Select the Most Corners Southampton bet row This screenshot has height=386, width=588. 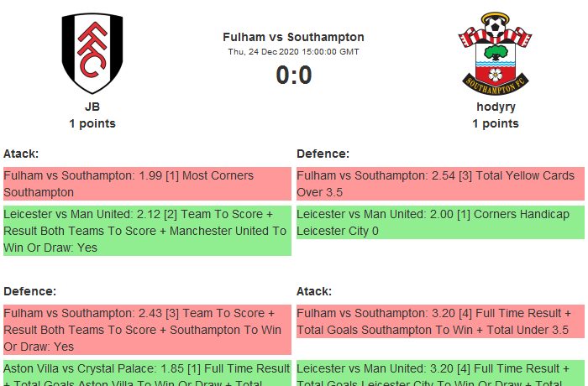146,184
